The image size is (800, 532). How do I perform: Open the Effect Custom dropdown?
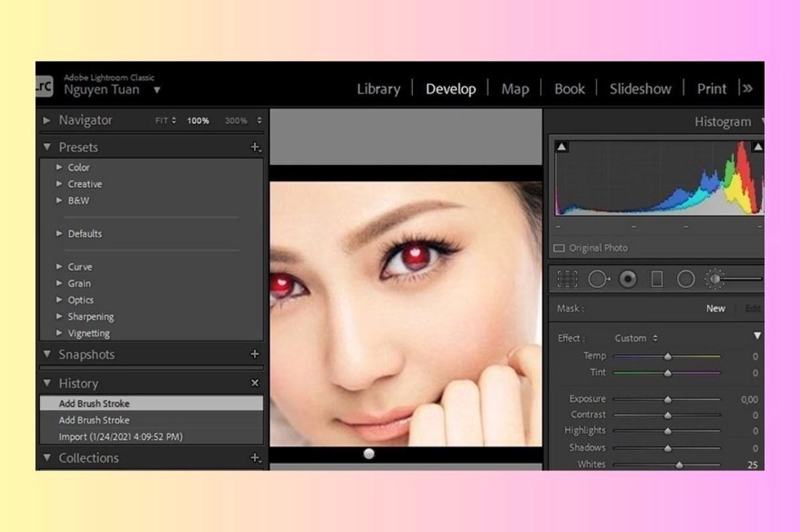point(636,338)
